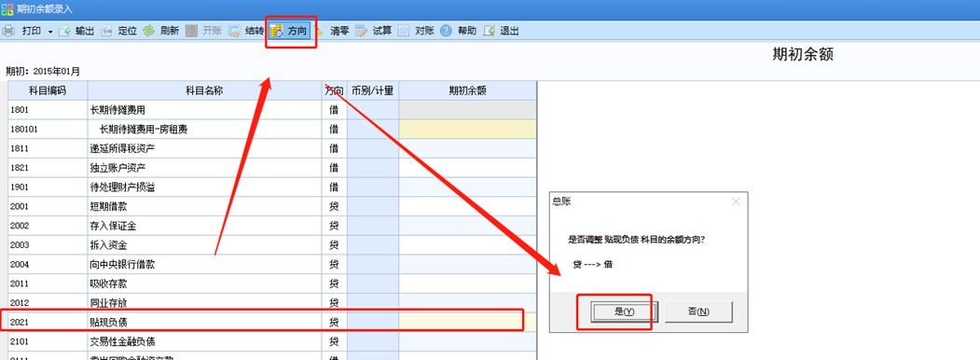This screenshot has height=360, width=980.
Task: Click the 帮助 help icon
Action: [x=447, y=31]
